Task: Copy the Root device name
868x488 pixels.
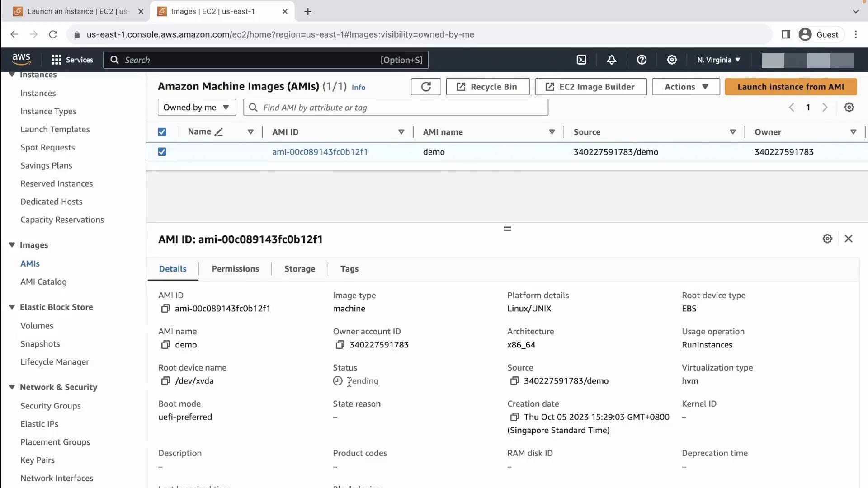Action: pyautogui.click(x=165, y=381)
